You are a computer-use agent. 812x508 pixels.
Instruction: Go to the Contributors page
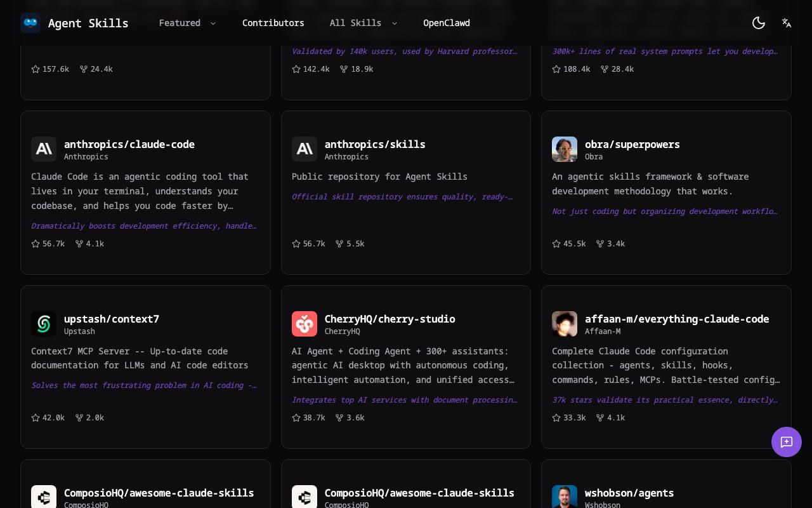273,23
